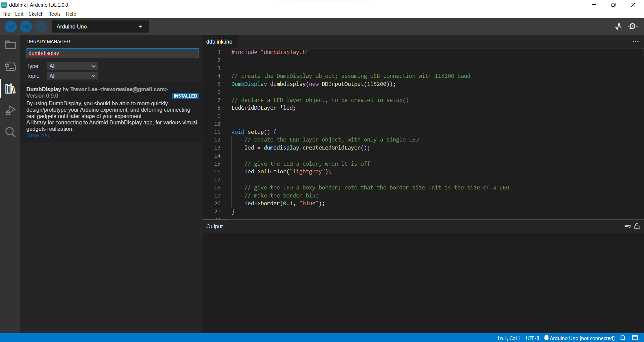Start the debugger from the toolbar
The height and width of the screenshot is (342, 644).
point(41,26)
